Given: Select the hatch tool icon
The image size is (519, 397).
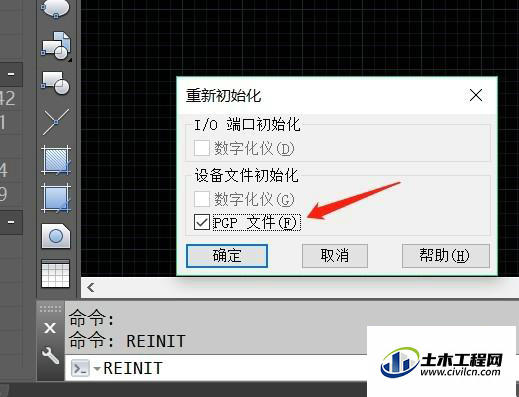Looking at the screenshot, I should click(x=56, y=160).
